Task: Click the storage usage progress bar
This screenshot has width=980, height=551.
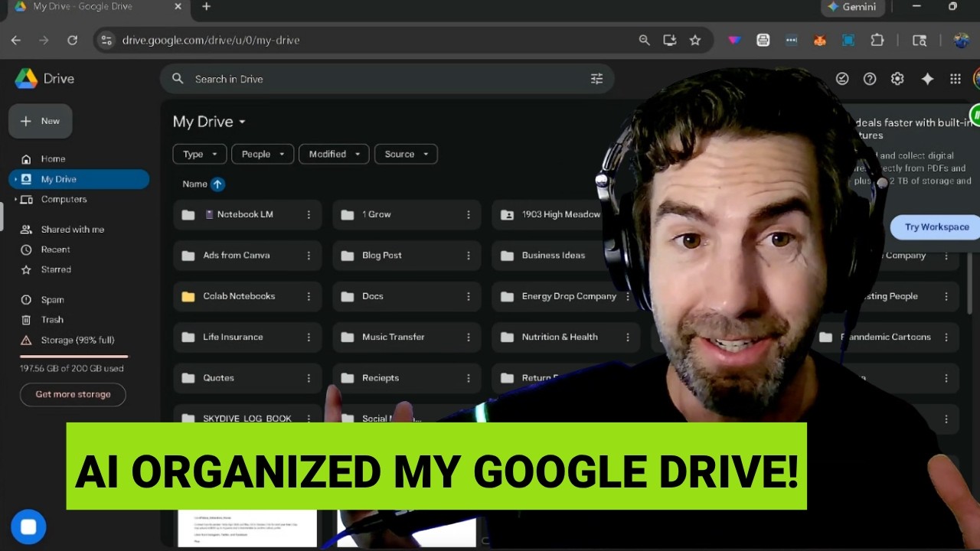Action: pos(73,357)
